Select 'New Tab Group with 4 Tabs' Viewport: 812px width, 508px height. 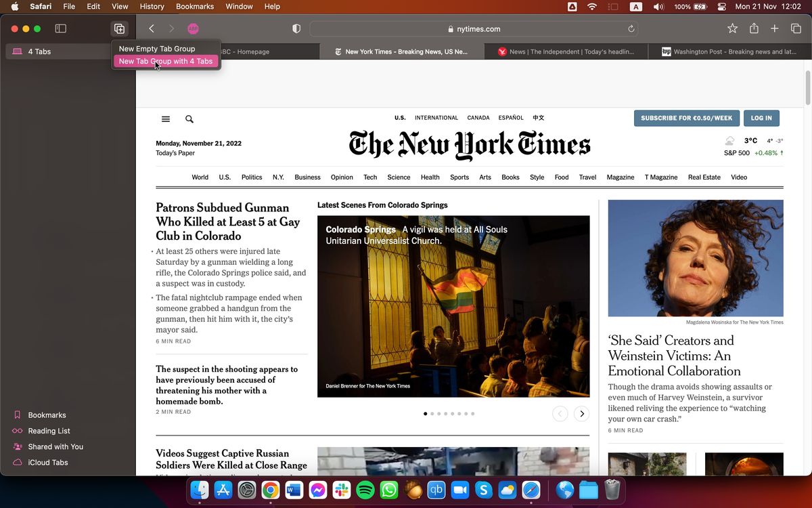(166, 61)
